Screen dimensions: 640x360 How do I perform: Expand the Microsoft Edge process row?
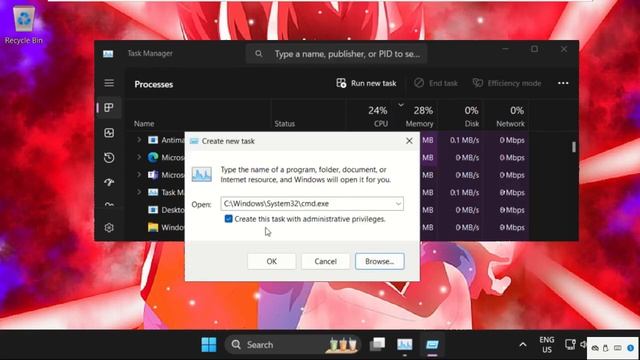click(x=139, y=157)
